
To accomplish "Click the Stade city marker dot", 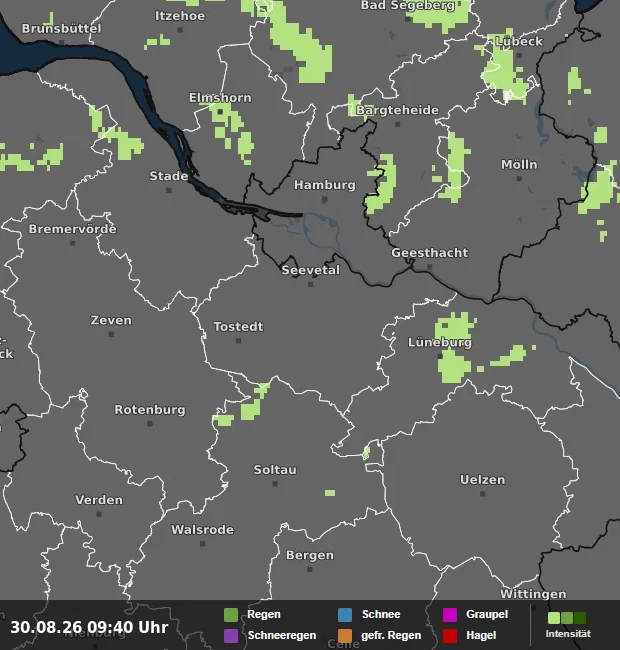I will pyautogui.click(x=169, y=190).
